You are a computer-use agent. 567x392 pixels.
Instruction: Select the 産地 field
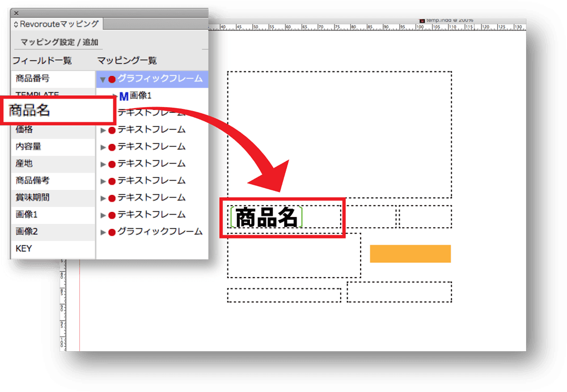(x=53, y=164)
